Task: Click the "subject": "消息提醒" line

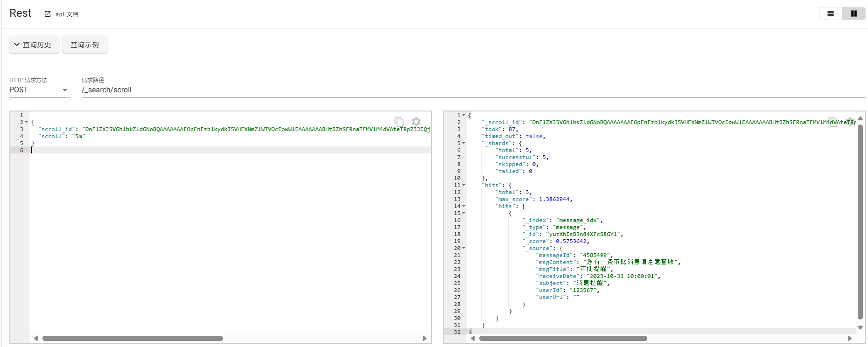Action: pyautogui.click(x=573, y=283)
